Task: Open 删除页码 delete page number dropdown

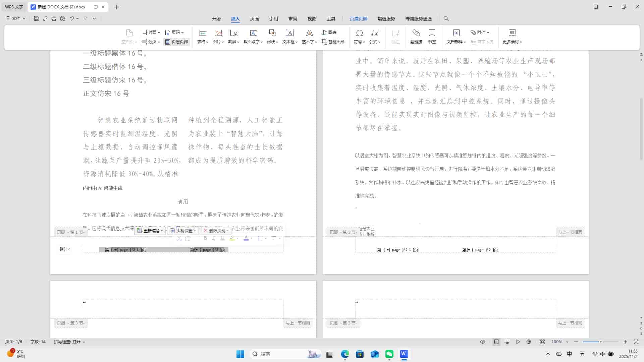Action: (x=216, y=231)
